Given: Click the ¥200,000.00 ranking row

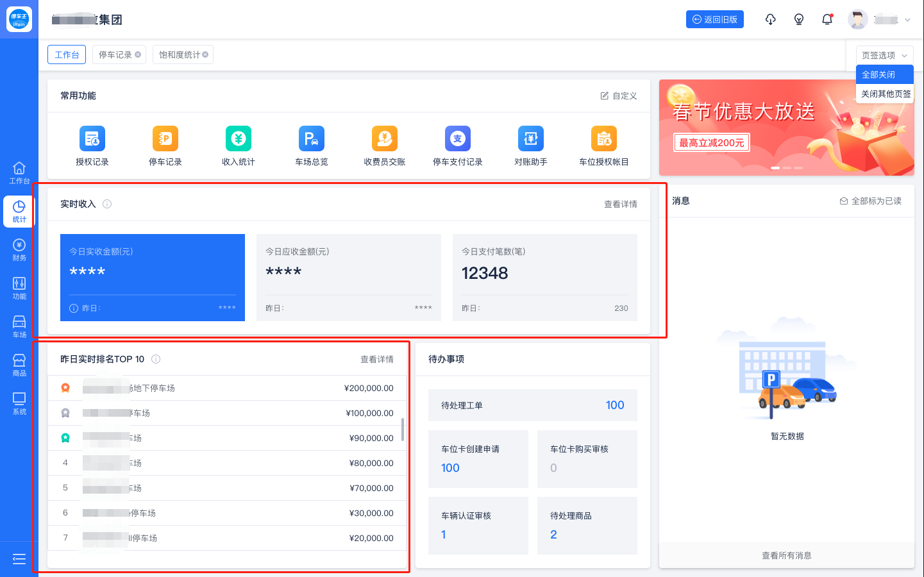Looking at the screenshot, I should pos(227,388).
